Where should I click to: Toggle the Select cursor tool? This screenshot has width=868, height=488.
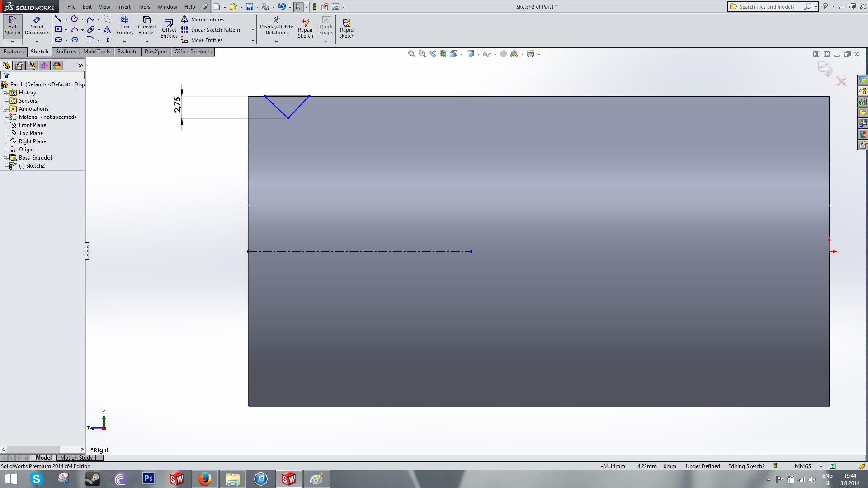click(x=298, y=7)
